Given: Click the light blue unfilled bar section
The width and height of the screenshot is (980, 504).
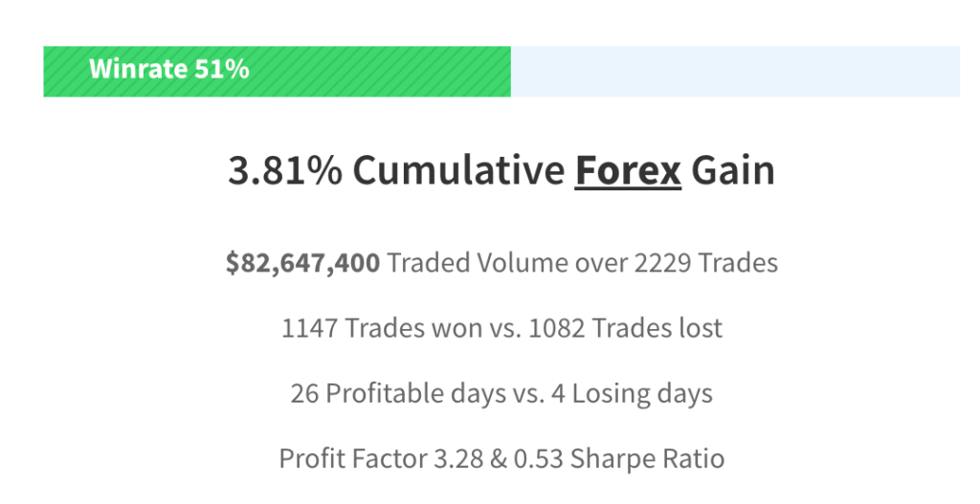Looking at the screenshot, I should tap(735, 71).
